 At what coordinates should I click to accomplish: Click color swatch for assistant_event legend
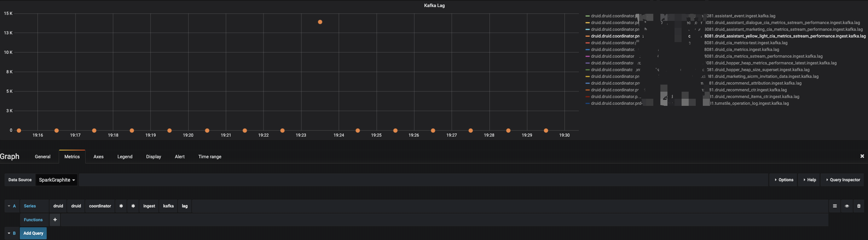[x=588, y=16]
